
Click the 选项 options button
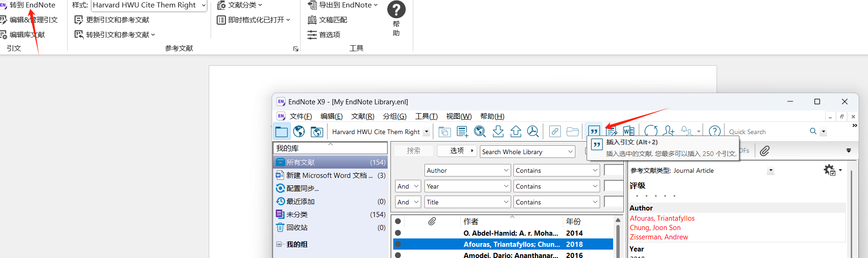457,151
